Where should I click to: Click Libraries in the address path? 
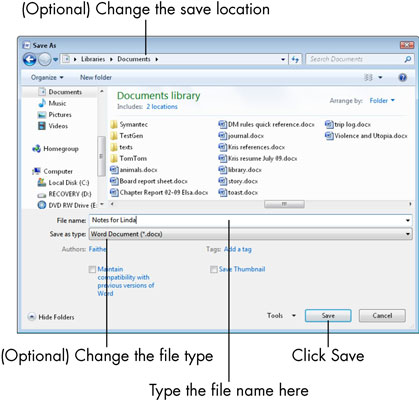tap(93, 59)
